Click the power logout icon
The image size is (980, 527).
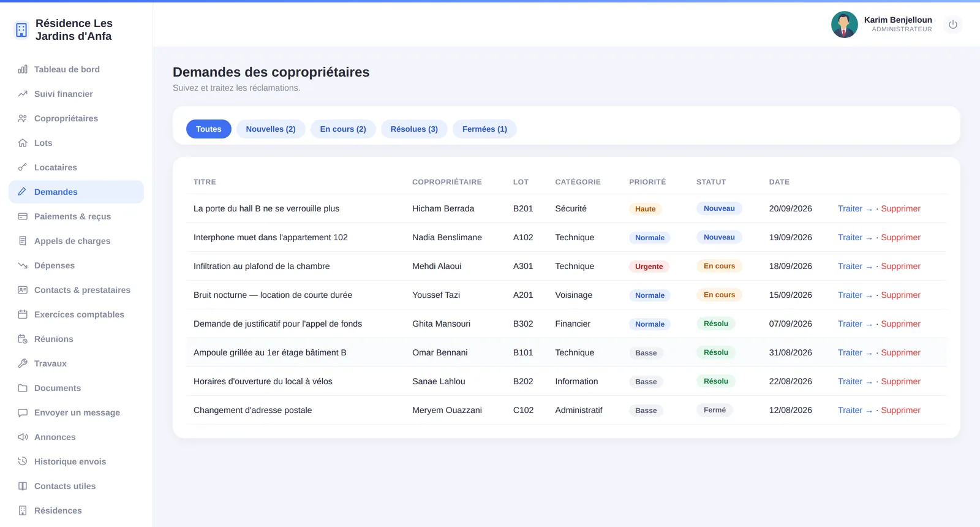pyautogui.click(x=953, y=25)
